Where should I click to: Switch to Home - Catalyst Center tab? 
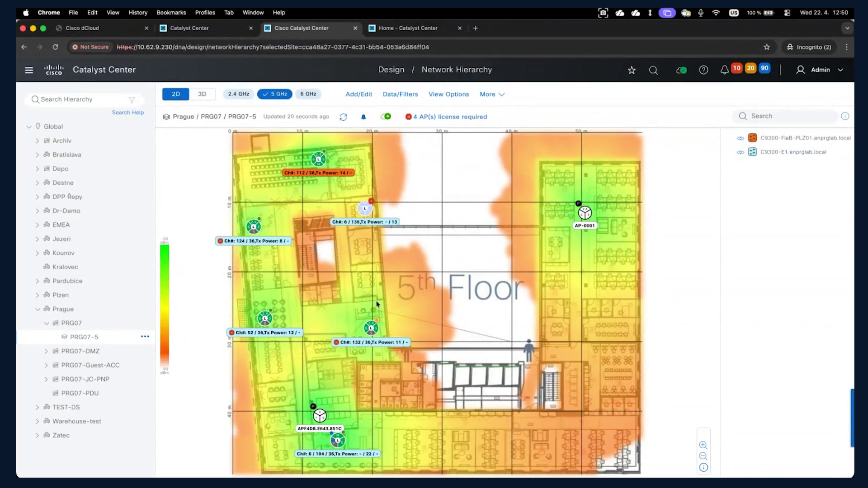tap(415, 28)
